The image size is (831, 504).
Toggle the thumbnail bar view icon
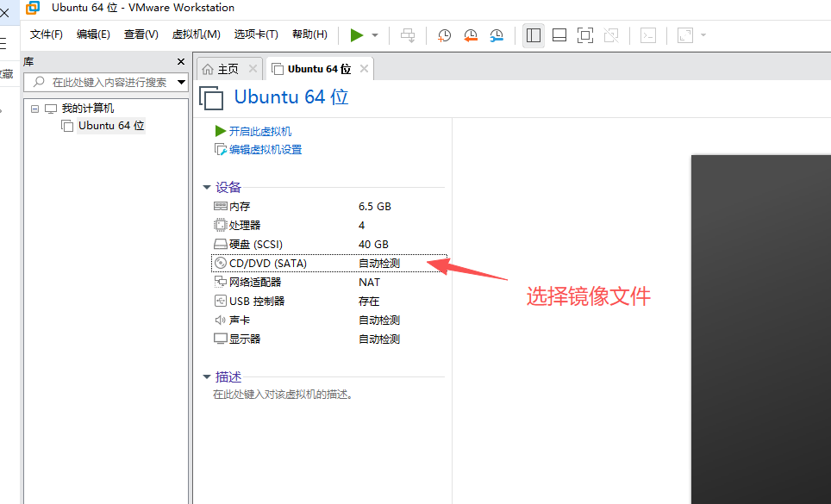point(559,35)
